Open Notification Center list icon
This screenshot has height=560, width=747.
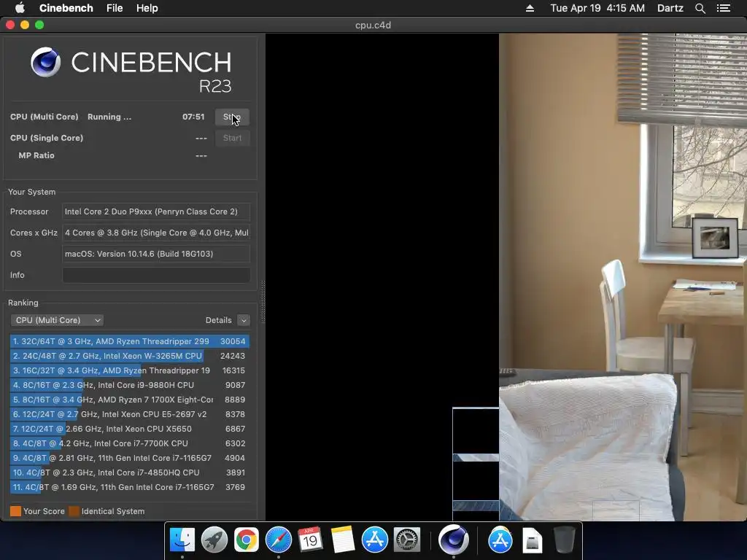coord(723,8)
